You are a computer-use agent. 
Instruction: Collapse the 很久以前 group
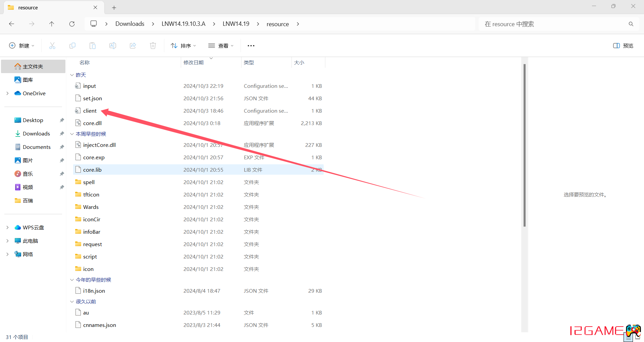point(72,301)
